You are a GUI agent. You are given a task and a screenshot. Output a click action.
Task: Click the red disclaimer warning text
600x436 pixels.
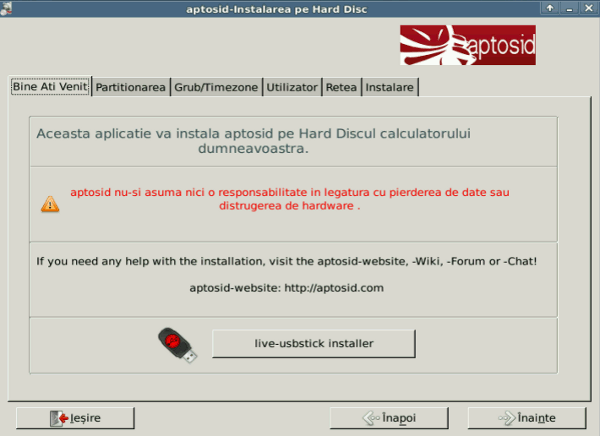[x=290, y=199]
